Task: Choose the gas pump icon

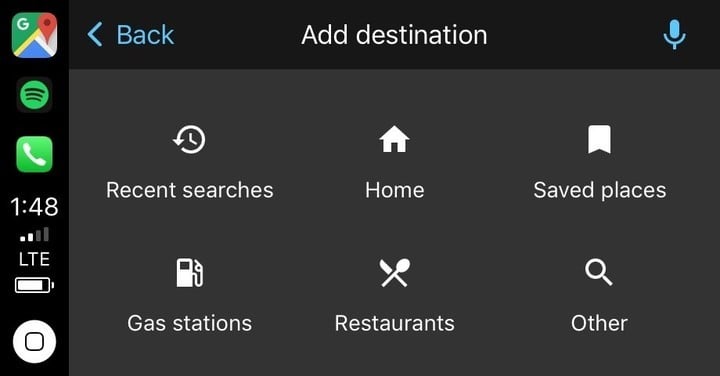Action: pos(190,273)
